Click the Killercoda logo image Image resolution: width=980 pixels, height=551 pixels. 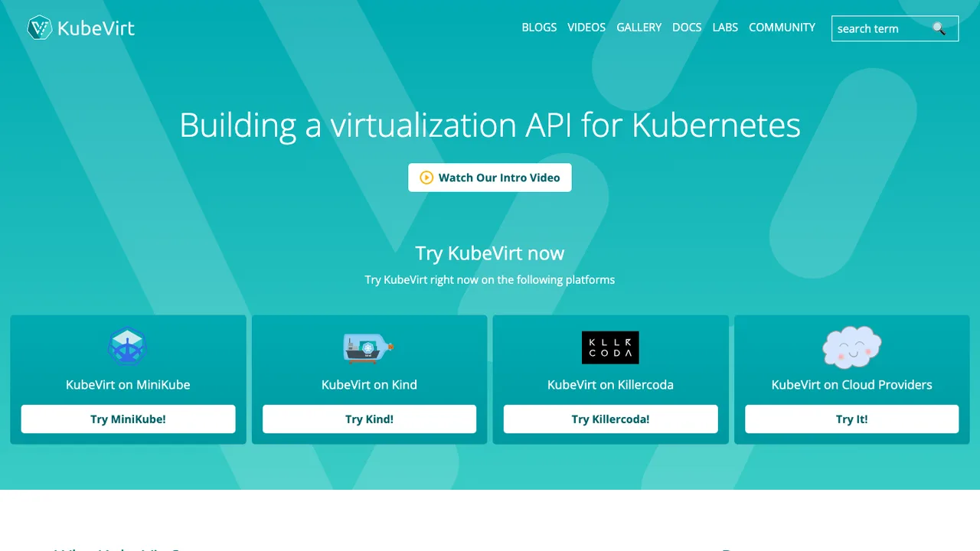[610, 347]
